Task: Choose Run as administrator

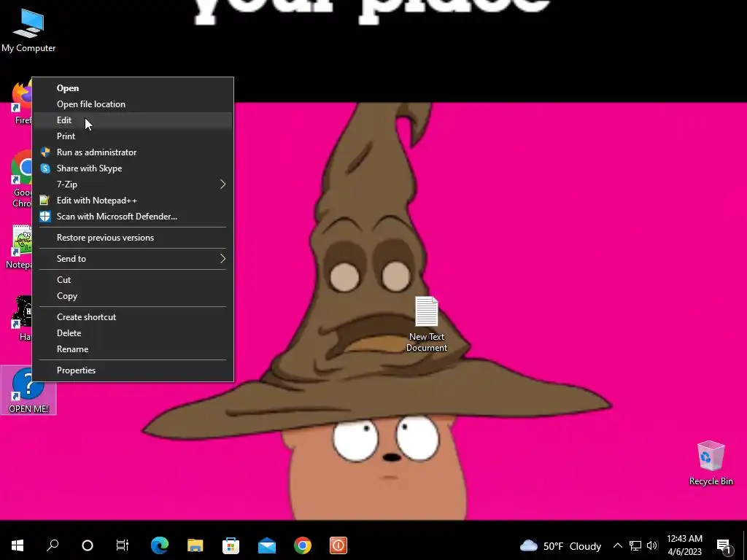Action: pos(133,152)
